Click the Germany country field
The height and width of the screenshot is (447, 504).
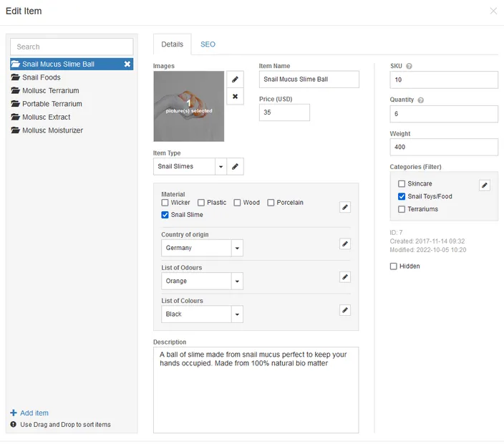196,248
